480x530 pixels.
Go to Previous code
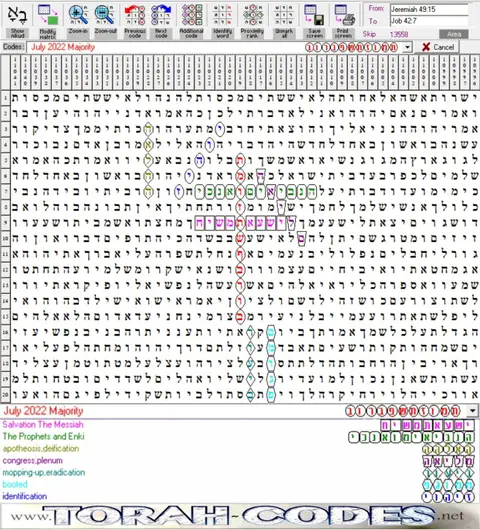pyautogui.click(x=135, y=15)
